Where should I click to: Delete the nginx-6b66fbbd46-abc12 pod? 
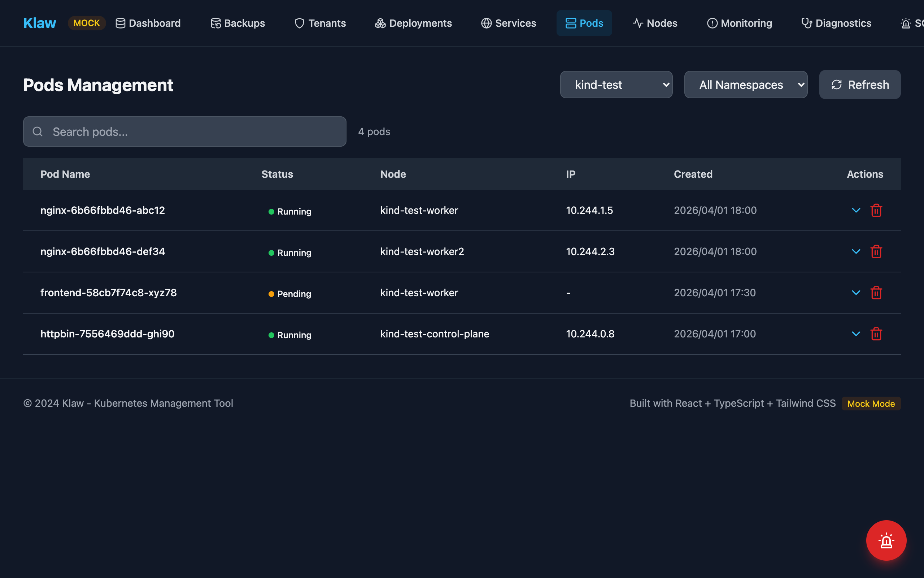point(876,210)
